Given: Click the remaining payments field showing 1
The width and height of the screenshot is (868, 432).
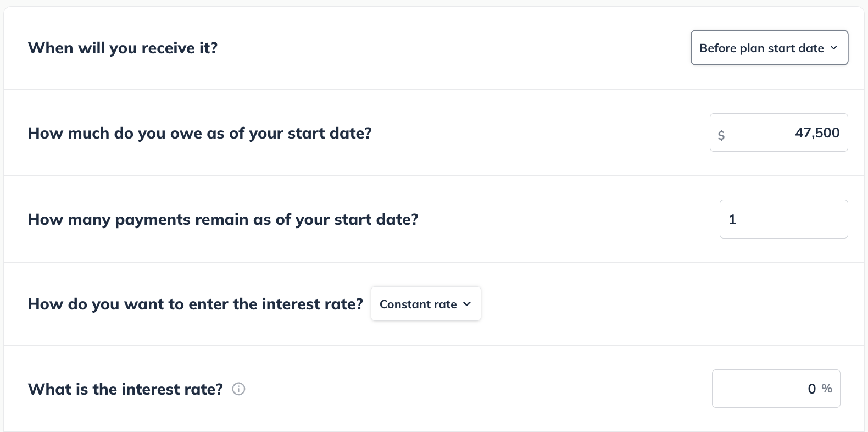Looking at the screenshot, I should 783,219.
